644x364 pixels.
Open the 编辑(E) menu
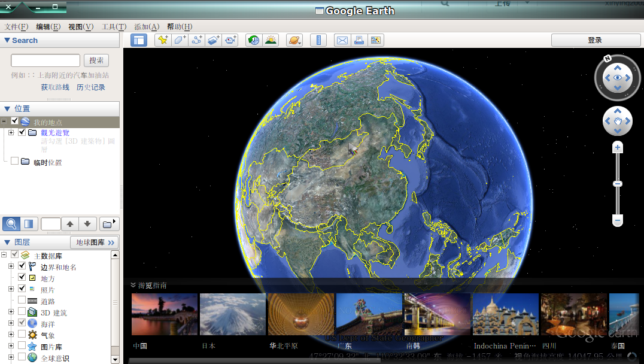(x=48, y=27)
